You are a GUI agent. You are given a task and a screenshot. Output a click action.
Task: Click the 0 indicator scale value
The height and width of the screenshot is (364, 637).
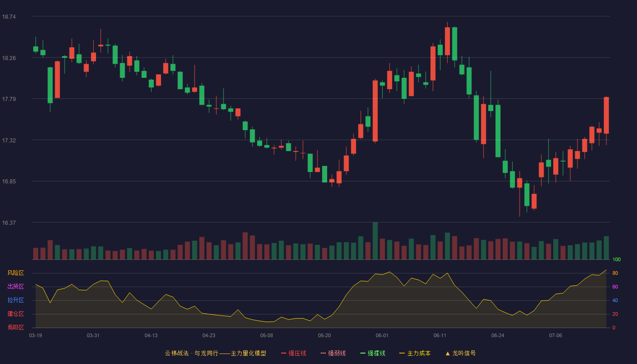614,328
